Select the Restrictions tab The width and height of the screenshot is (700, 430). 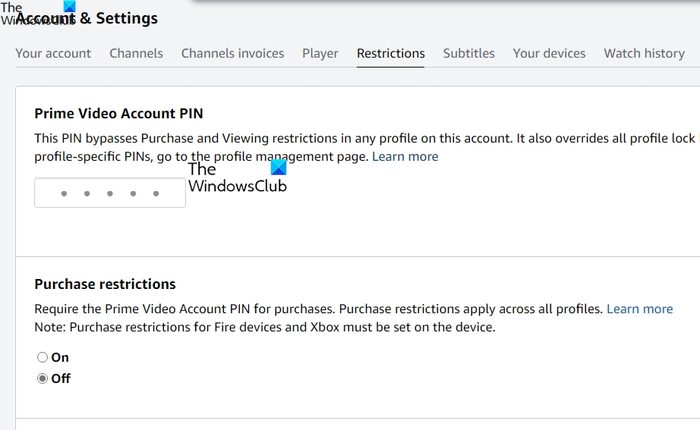coord(391,54)
